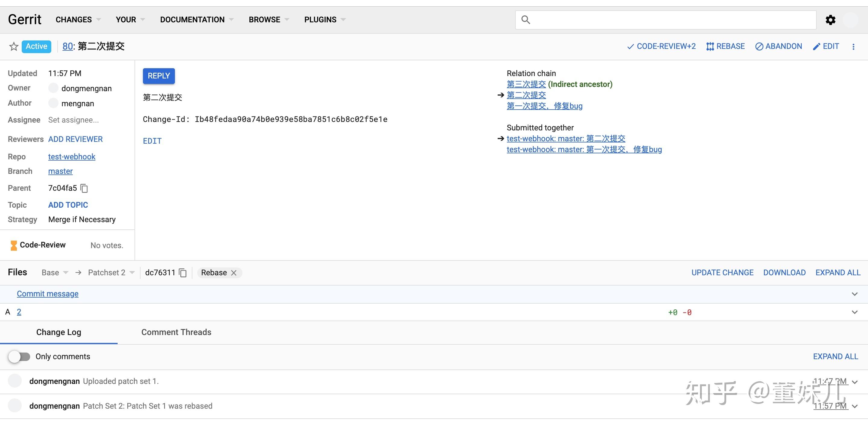Open the settings gear

click(x=831, y=20)
